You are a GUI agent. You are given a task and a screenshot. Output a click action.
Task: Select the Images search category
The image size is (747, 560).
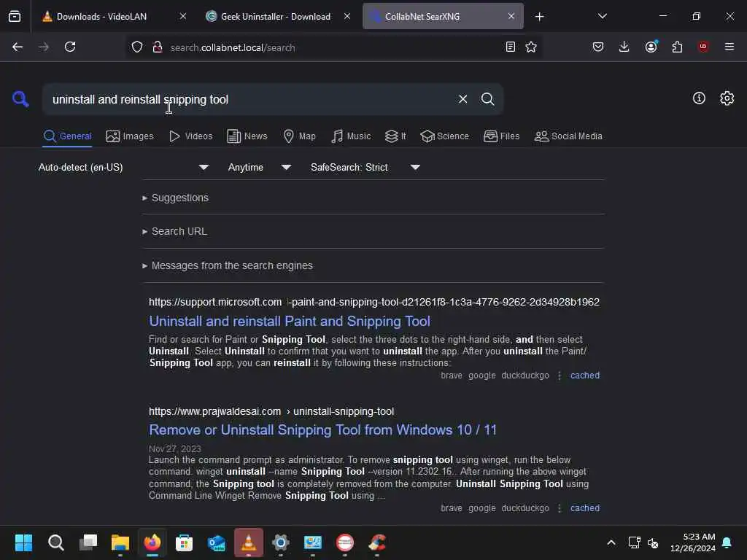(130, 136)
